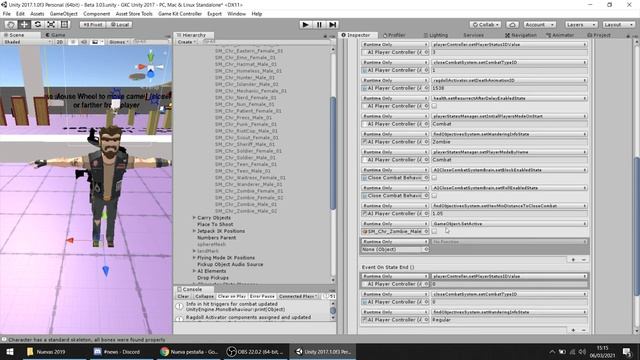
Task: Open the Account dropdown
Action: coord(539,25)
